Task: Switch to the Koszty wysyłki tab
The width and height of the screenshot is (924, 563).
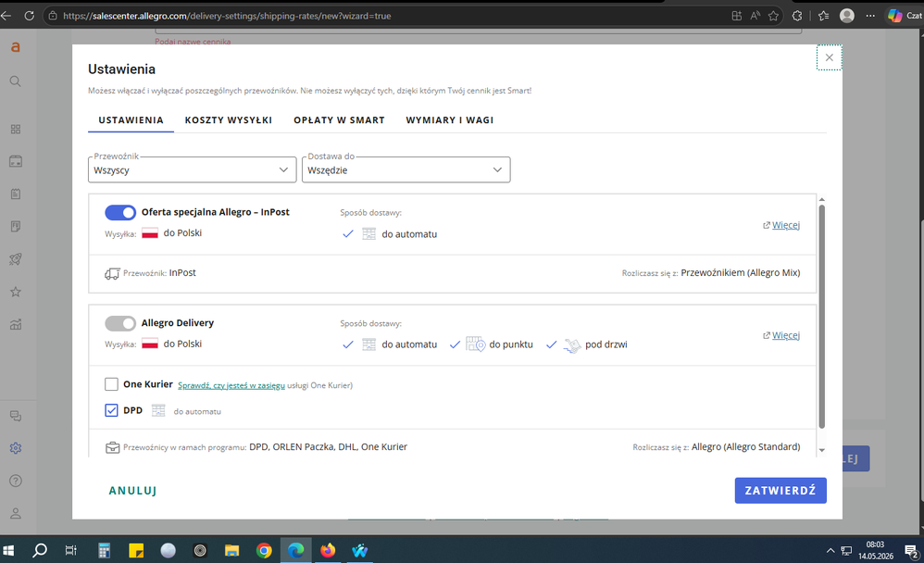Action: coord(229,120)
